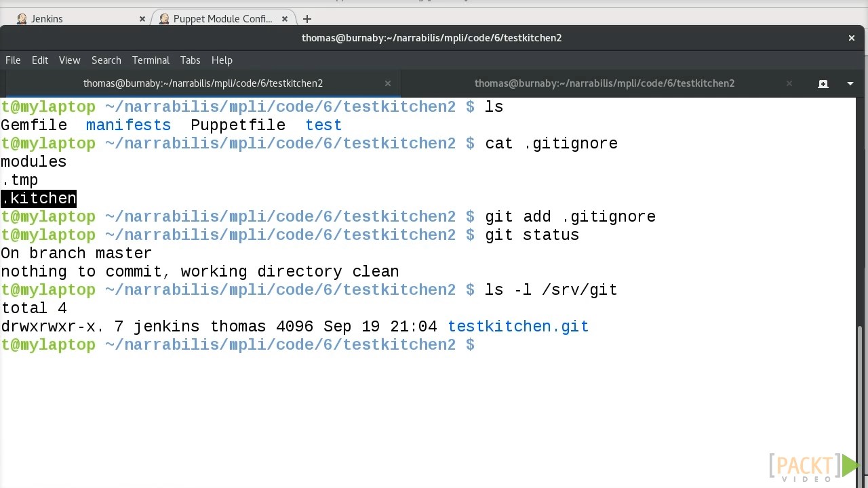The image size is (868, 488).
Task: Open the Edit menu
Action: pyautogui.click(x=40, y=60)
